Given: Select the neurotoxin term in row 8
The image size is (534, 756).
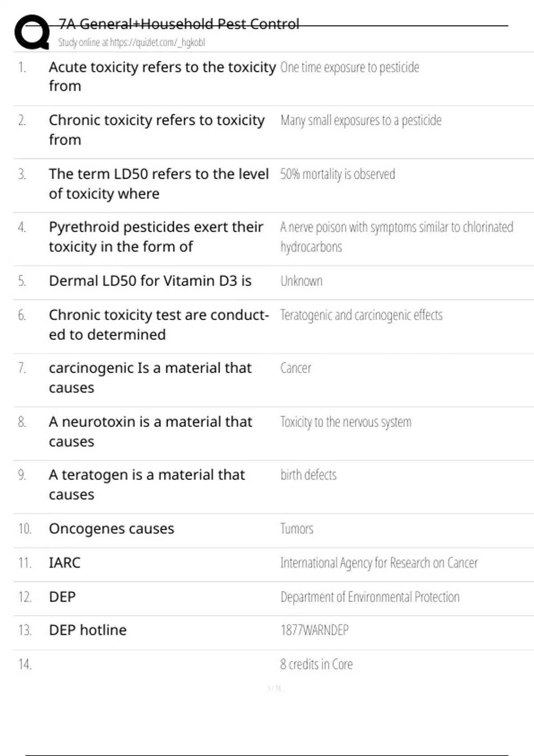Looking at the screenshot, I should pyautogui.click(x=150, y=431).
